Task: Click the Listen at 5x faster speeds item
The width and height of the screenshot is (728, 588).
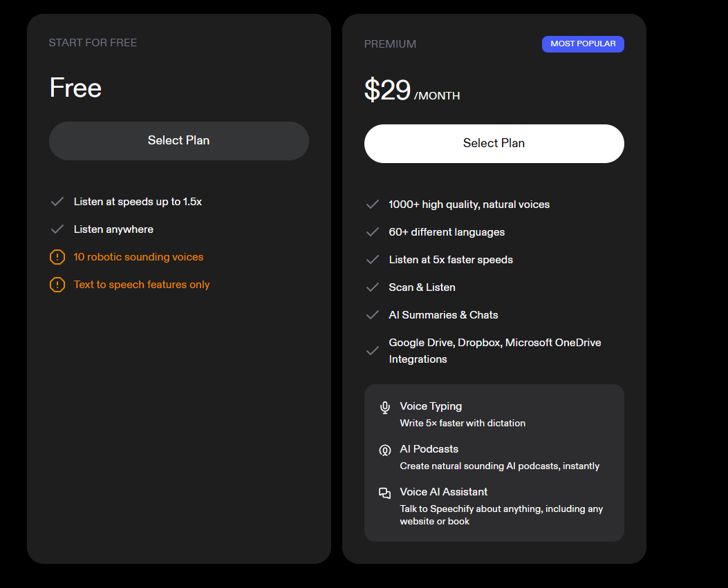Action: [x=451, y=259]
